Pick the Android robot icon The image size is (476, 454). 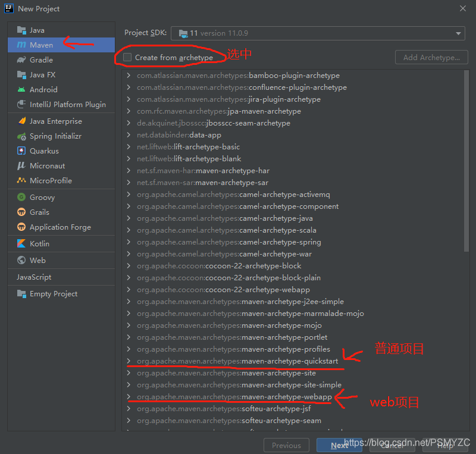click(x=21, y=90)
